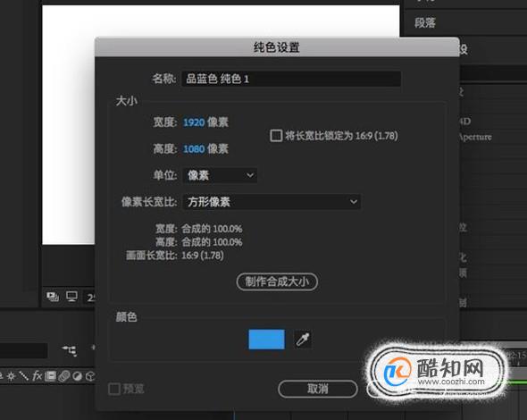Click the primary viewer monitor icon

(71, 297)
